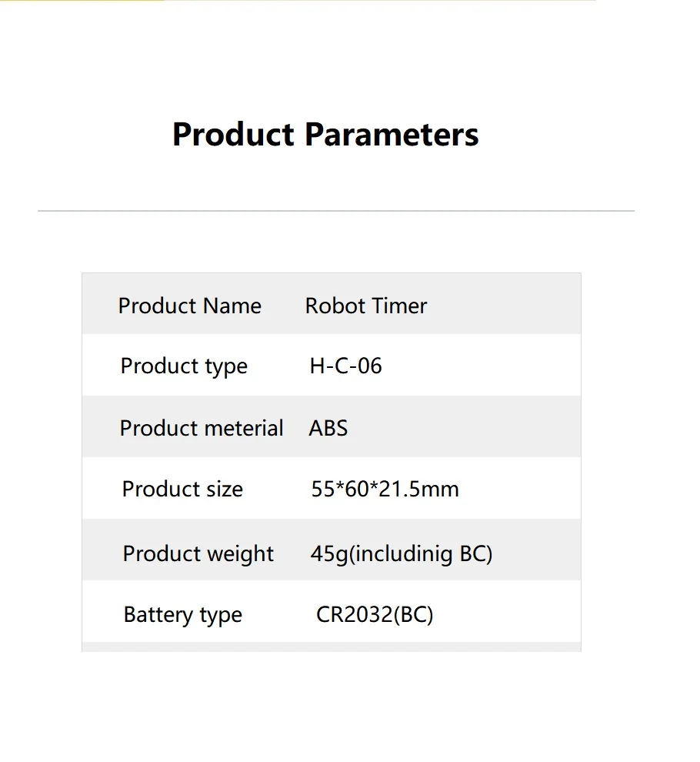Click the material value "ABS"
700x762 pixels.
click(328, 428)
